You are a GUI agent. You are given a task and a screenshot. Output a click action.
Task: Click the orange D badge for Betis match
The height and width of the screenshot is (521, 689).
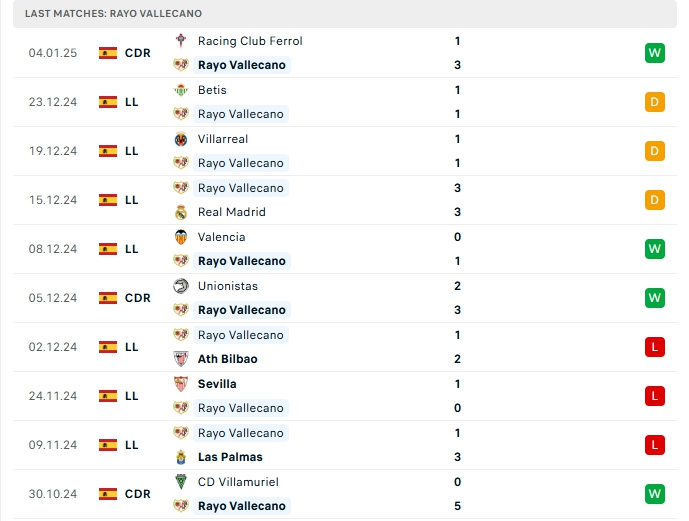tap(655, 102)
